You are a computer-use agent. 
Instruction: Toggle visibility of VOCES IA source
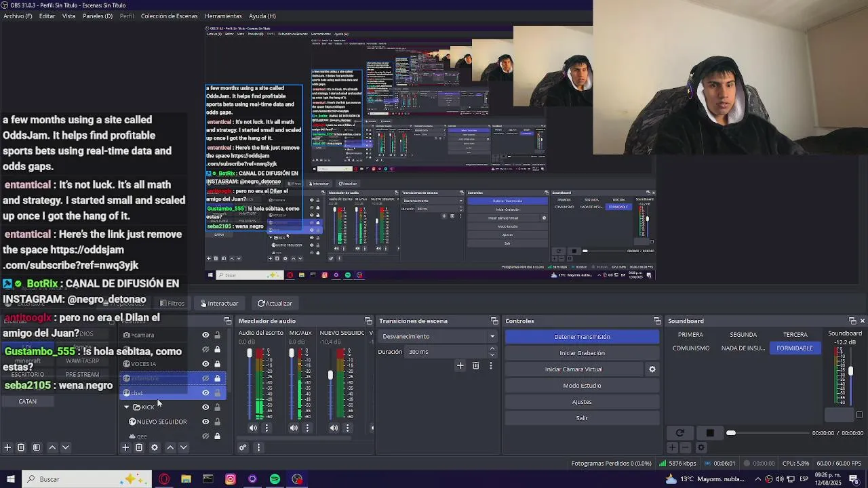click(x=205, y=364)
